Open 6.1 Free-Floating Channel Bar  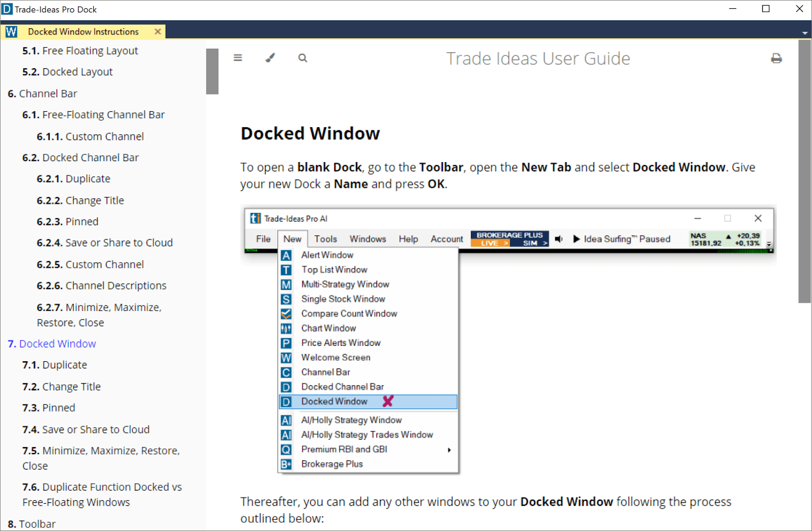[x=93, y=115]
